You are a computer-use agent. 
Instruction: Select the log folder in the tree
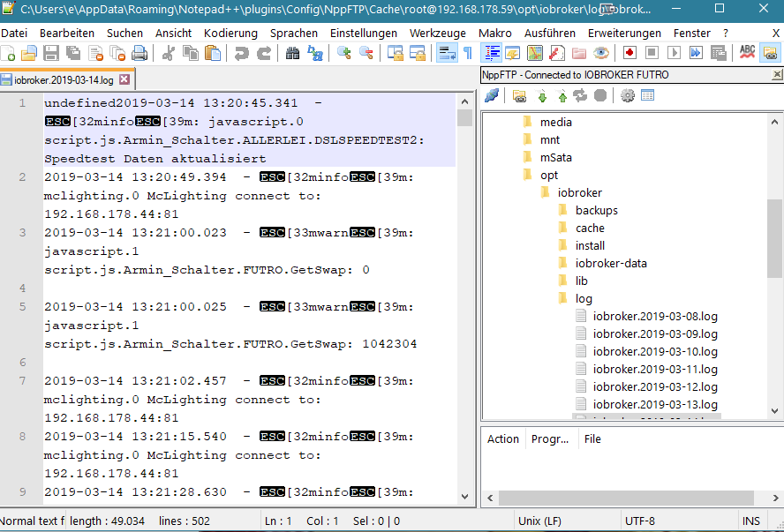(x=584, y=298)
